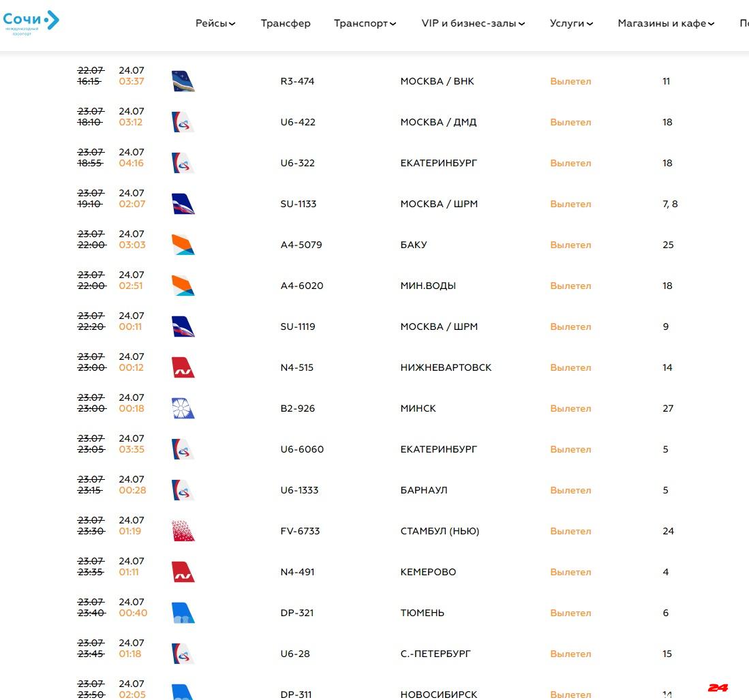Click Rossiya airline icon for flight FV-6733
The height and width of the screenshot is (700, 749).
point(183,531)
